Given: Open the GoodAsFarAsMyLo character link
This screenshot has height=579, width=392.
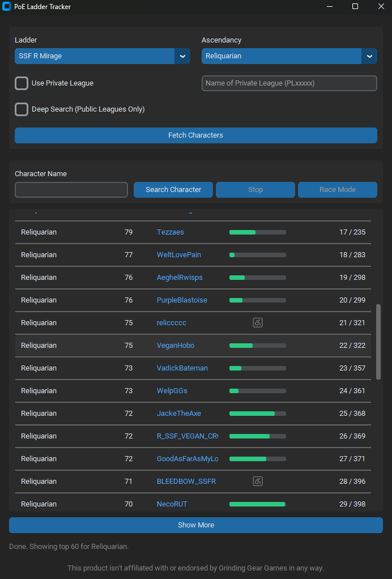Looking at the screenshot, I should click(x=188, y=459).
